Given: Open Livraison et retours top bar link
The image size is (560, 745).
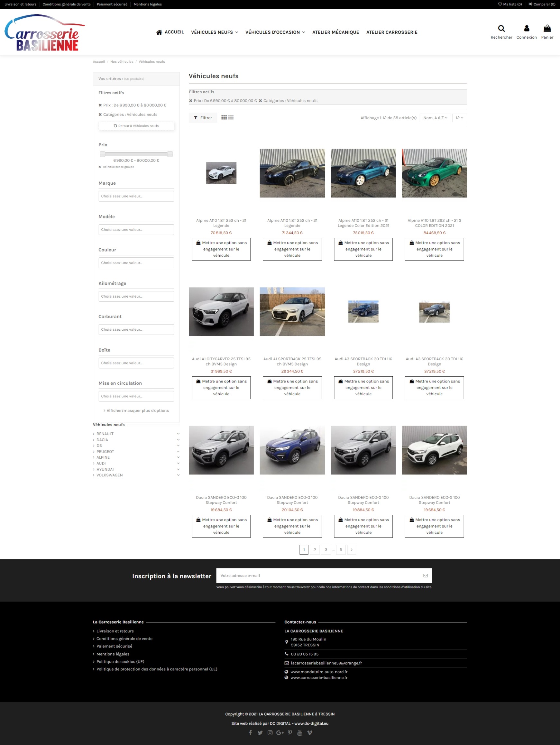Looking at the screenshot, I should point(21,5).
